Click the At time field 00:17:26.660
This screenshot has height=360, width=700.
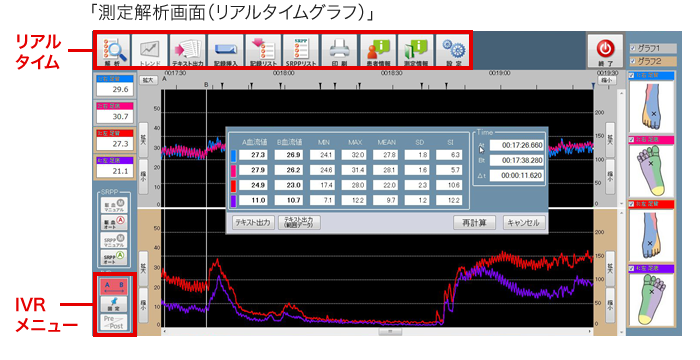click(517, 146)
